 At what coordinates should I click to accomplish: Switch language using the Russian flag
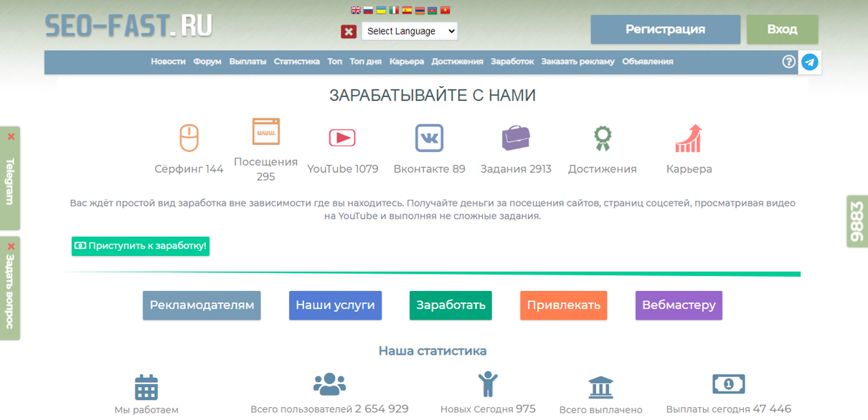(x=368, y=10)
